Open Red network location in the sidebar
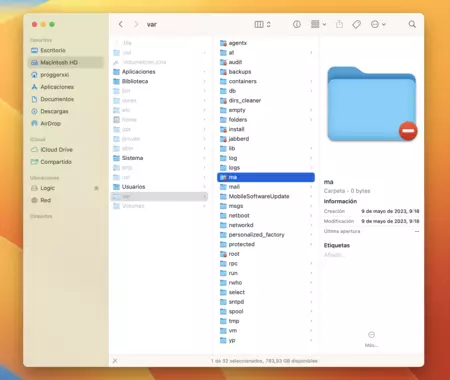 pos(66,200)
